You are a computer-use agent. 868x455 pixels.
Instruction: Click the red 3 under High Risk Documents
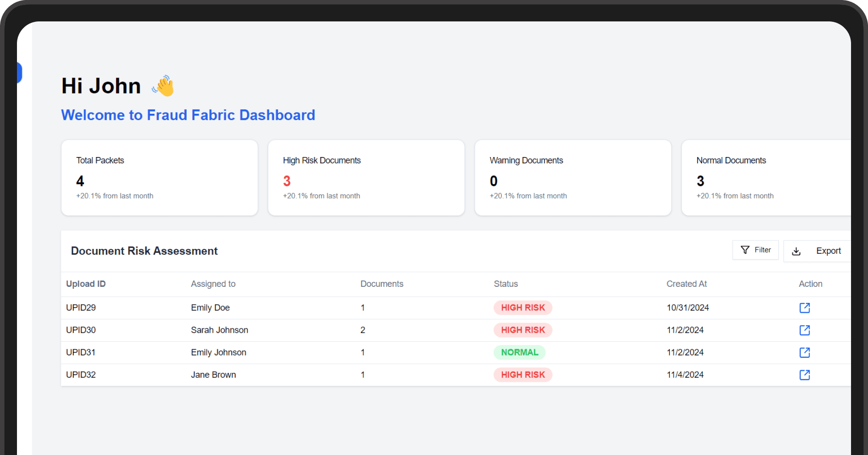(287, 181)
